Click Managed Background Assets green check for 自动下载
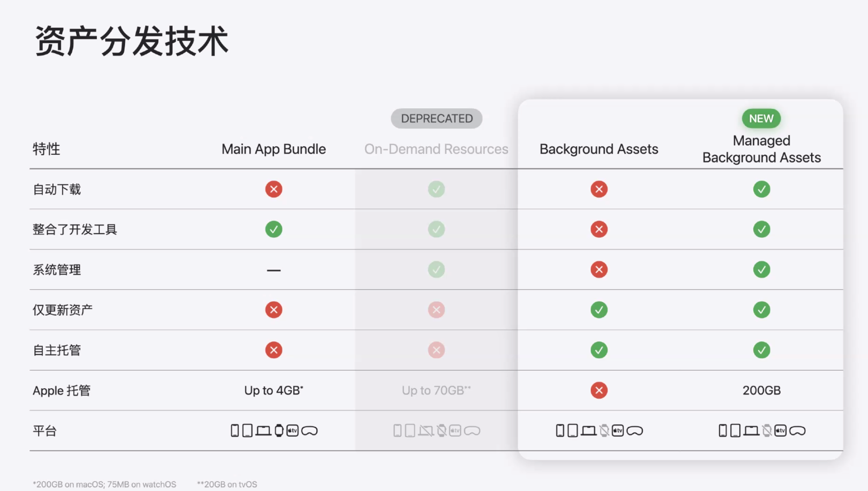 pyautogui.click(x=761, y=189)
